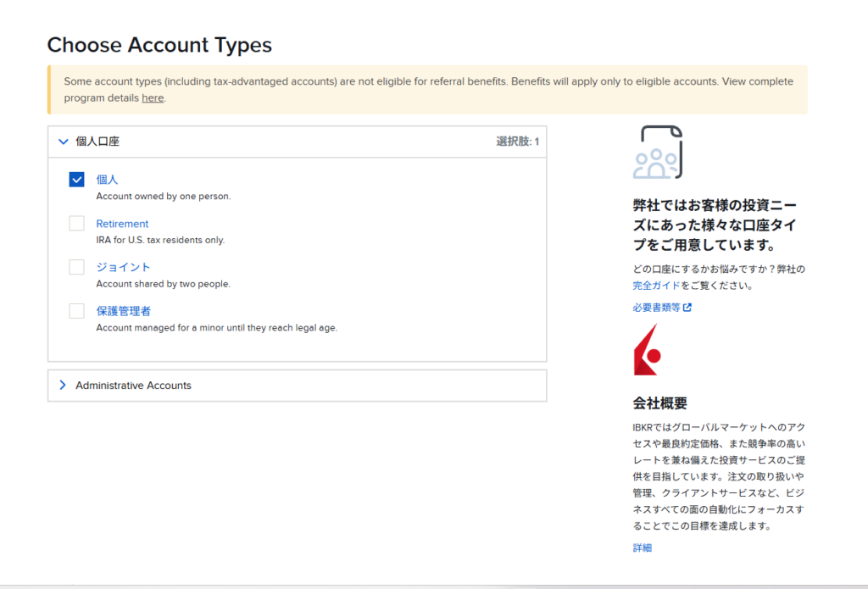Click the red IBKR logo icon
The image size is (868, 589).
point(647,350)
